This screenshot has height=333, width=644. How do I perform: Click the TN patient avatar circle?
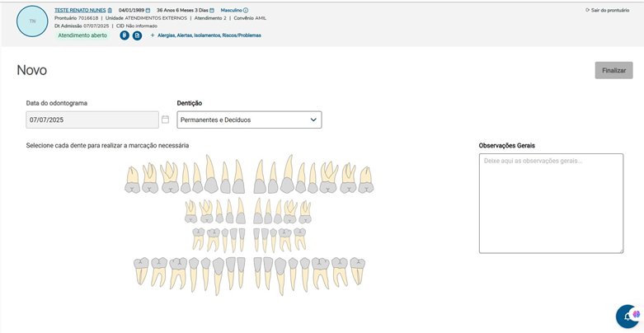coord(32,21)
